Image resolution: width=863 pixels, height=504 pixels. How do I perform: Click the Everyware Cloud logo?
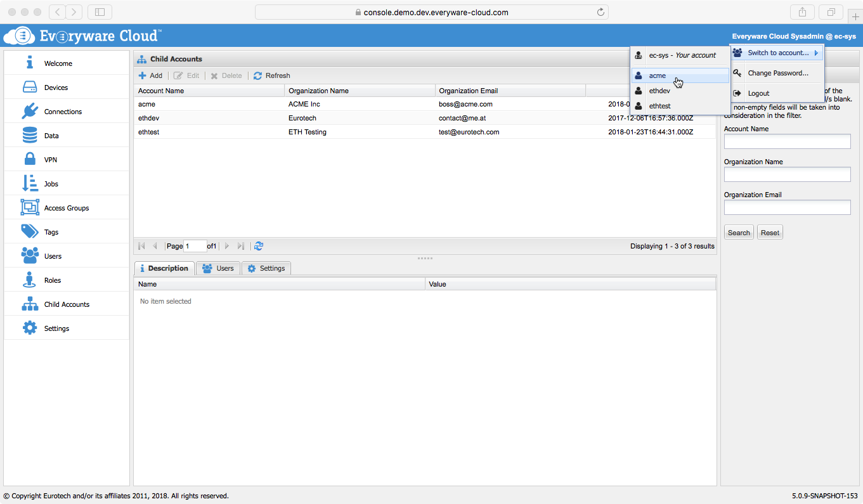click(x=82, y=36)
